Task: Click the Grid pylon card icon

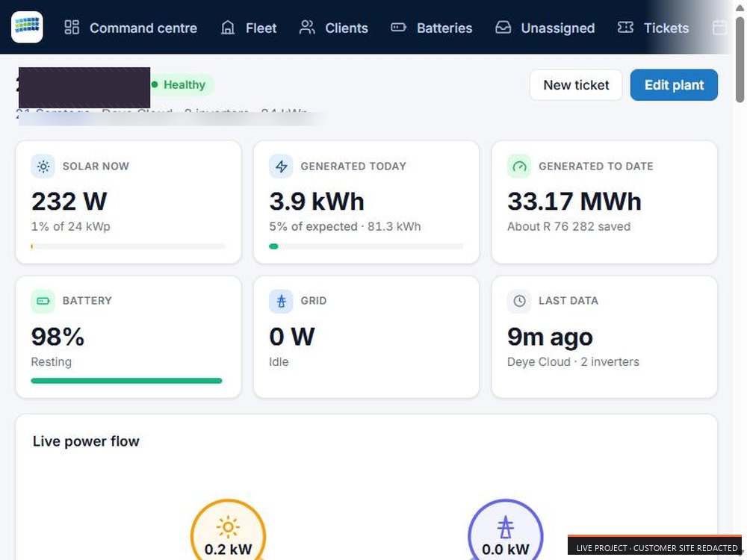Action: coord(281,301)
